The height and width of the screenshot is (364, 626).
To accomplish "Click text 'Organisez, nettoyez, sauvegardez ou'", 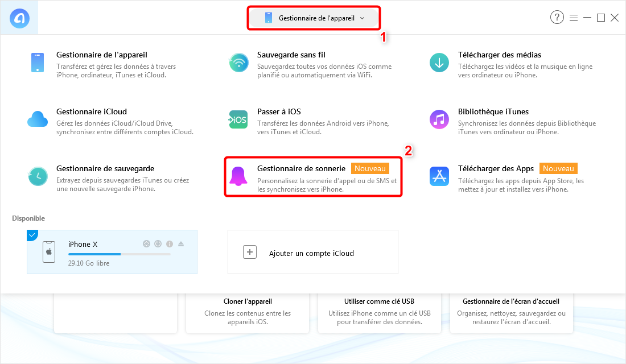I will pos(512,313).
